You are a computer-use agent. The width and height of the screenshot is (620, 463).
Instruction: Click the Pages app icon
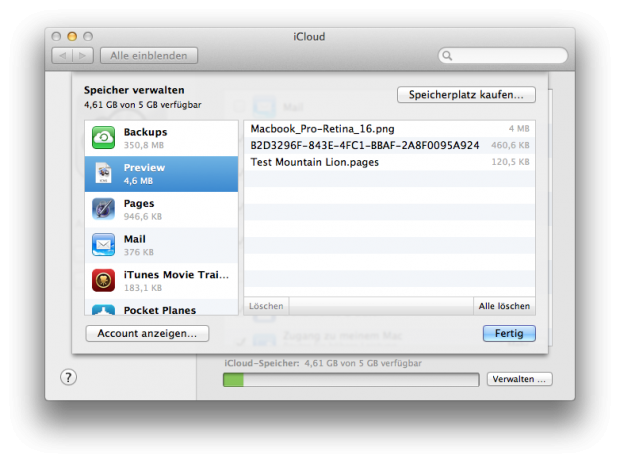click(x=104, y=209)
